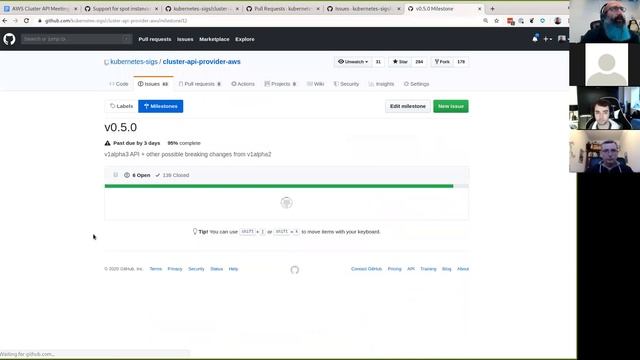Open the stargazers count 294

(x=419, y=62)
